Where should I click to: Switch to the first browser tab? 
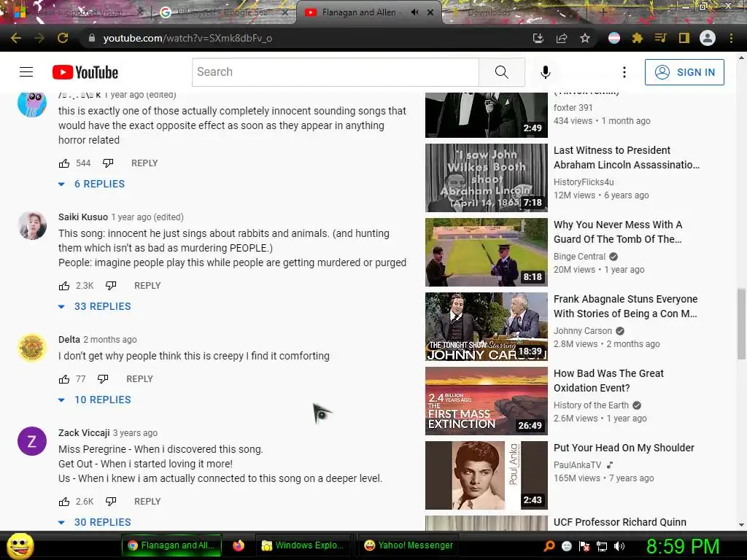pyautogui.click(x=80, y=12)
